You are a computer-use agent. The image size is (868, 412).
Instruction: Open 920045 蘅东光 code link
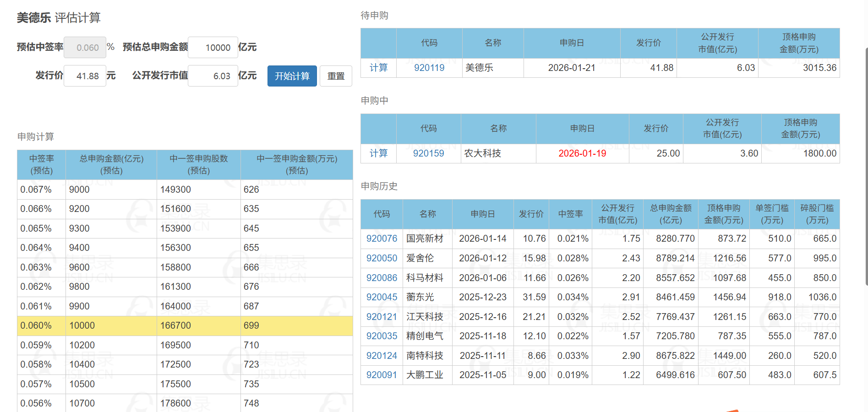(x=382, y=297)
